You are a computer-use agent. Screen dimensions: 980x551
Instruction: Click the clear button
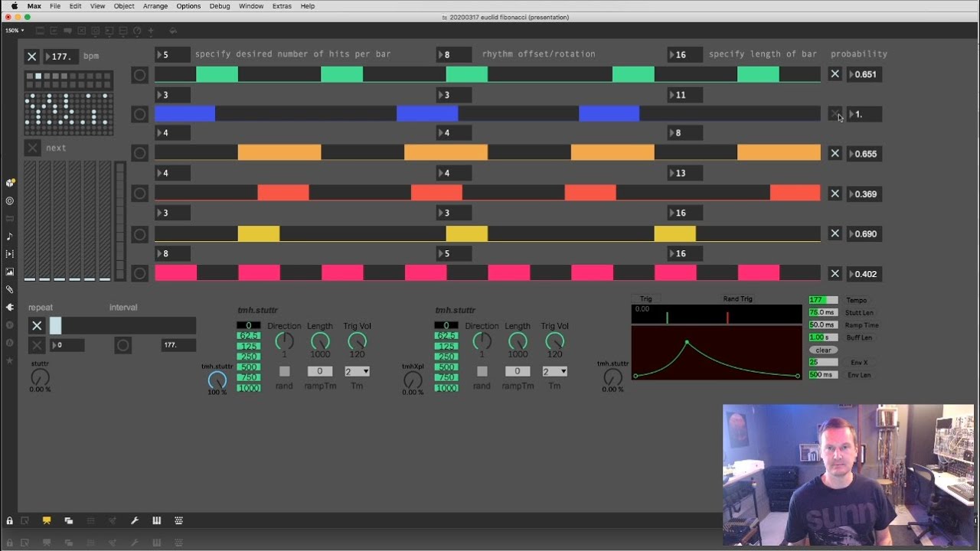[x=823, y=350]
